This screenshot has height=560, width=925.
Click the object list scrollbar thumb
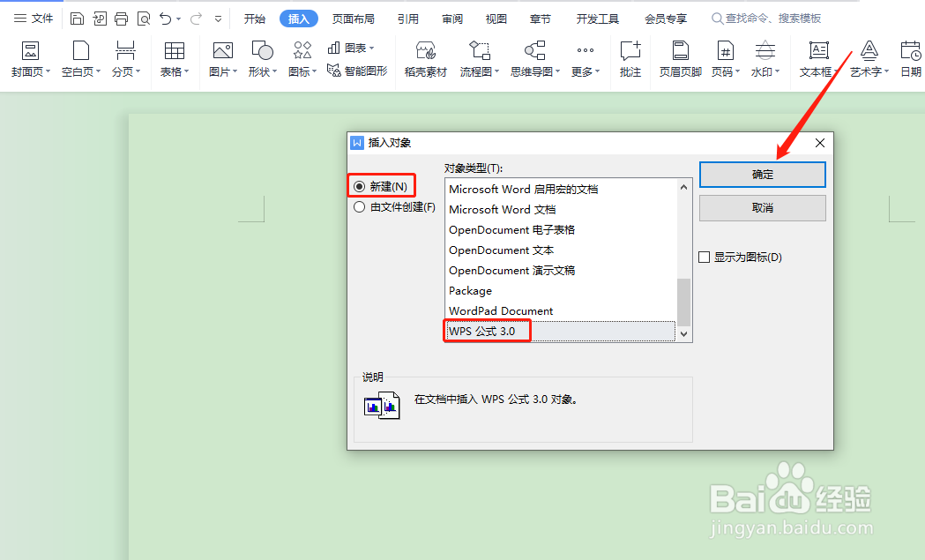point(683,302)
